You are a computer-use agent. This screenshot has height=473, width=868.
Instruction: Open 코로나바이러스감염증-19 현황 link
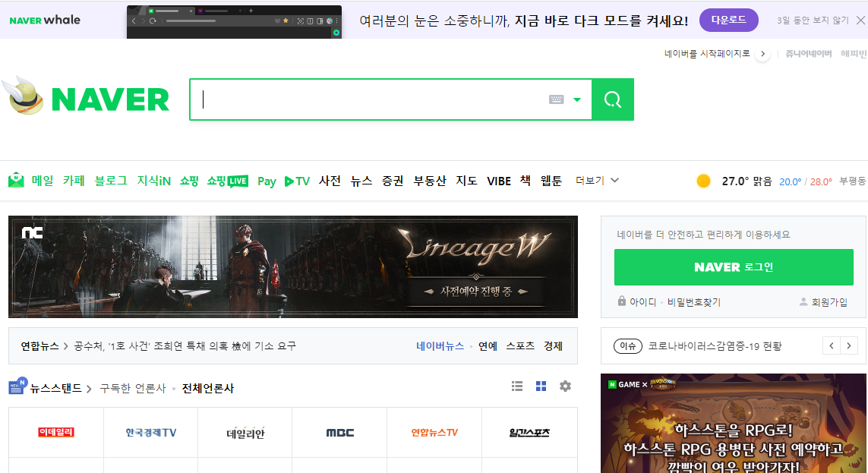(x=715, y=346)
